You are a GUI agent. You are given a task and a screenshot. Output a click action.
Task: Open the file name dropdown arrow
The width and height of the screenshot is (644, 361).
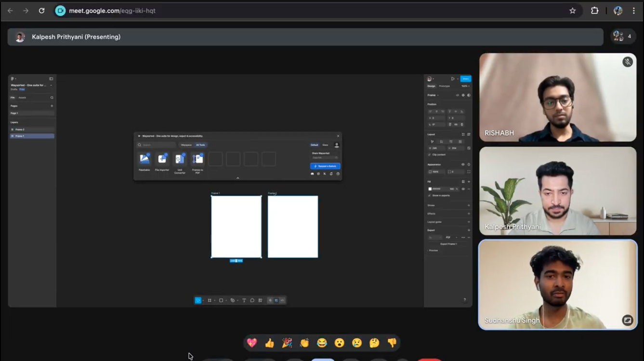(51, 85)
